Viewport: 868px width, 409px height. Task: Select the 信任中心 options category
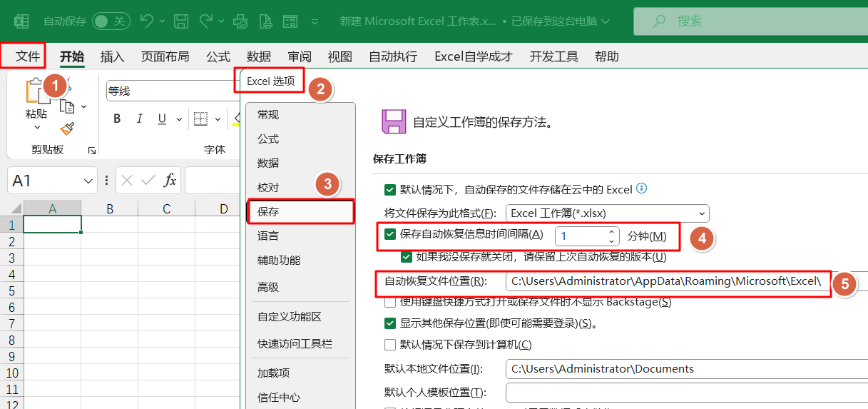[300, 398]
